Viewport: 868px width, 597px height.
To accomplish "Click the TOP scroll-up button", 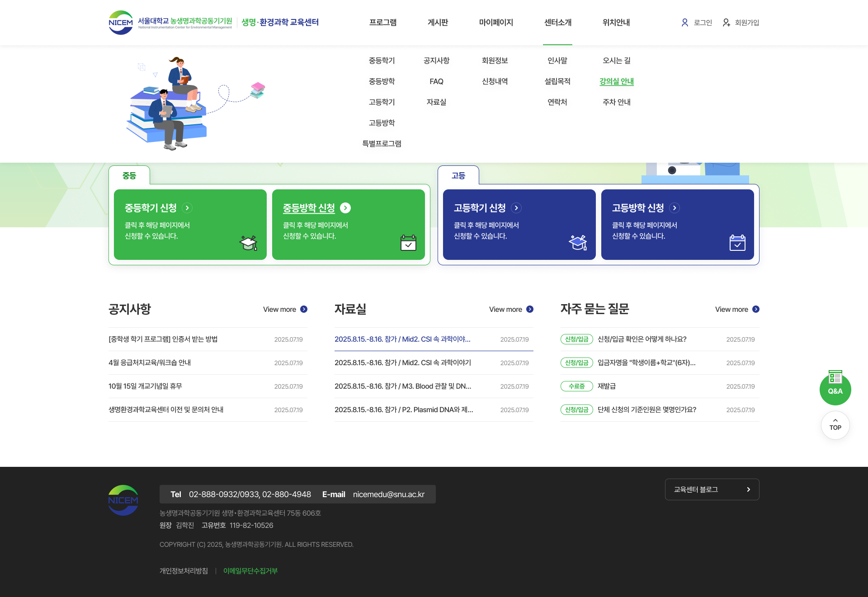I will point(835,425).
